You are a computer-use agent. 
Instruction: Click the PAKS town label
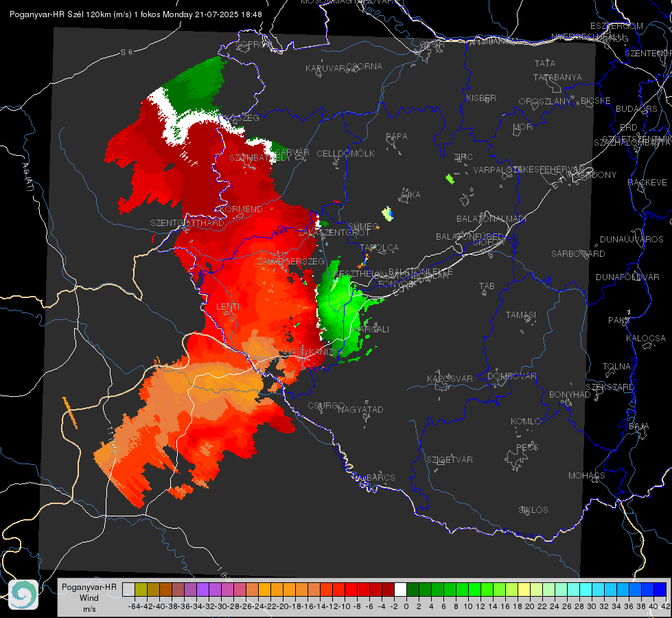(619, 321)
